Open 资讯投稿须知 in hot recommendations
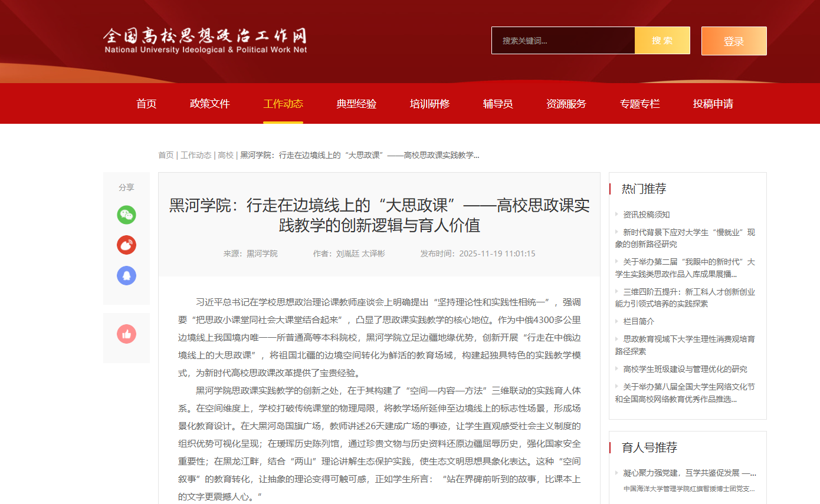 click(647, 215)
